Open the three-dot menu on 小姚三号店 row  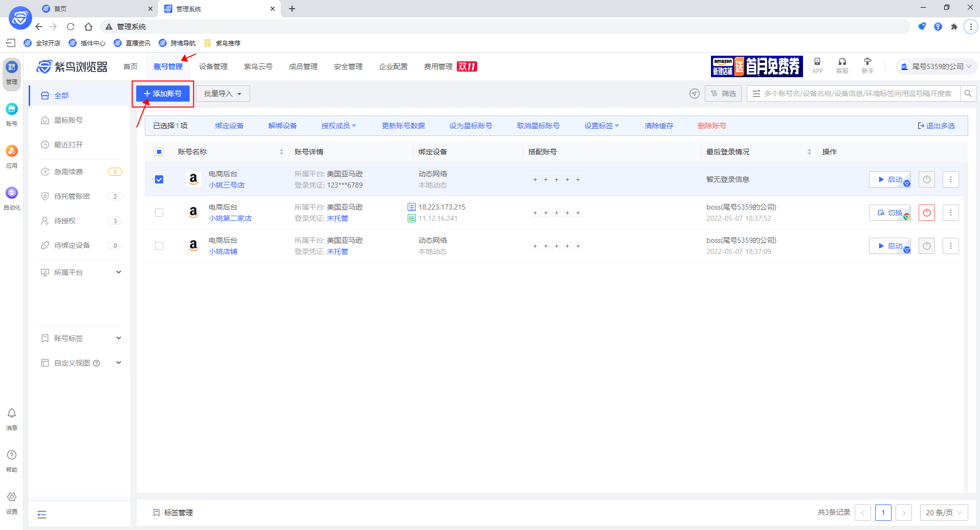coord(951,179)
